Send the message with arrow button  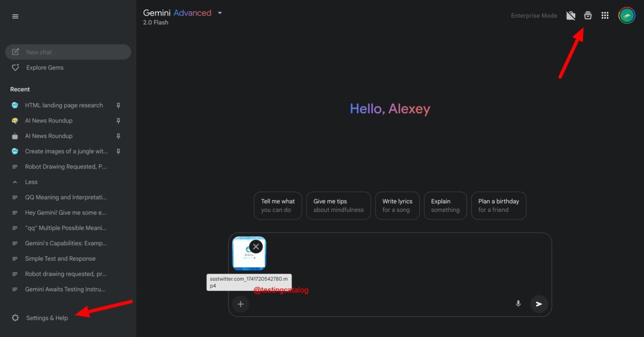539,304
